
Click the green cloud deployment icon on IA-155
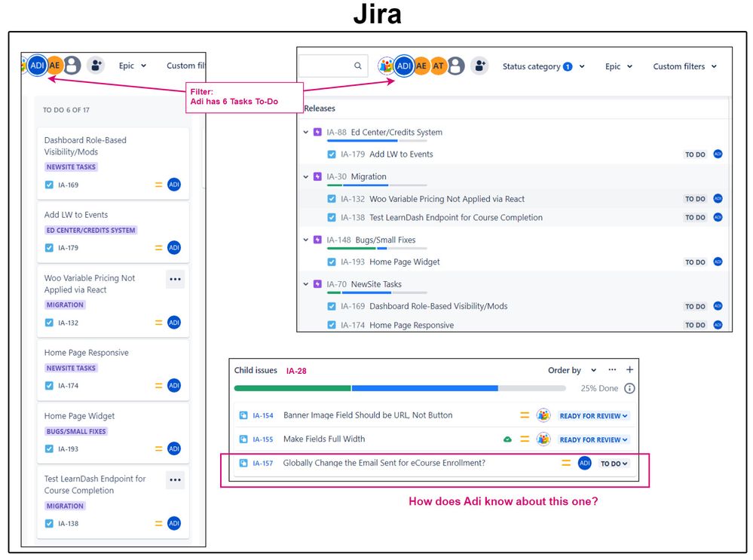[507, 439]
